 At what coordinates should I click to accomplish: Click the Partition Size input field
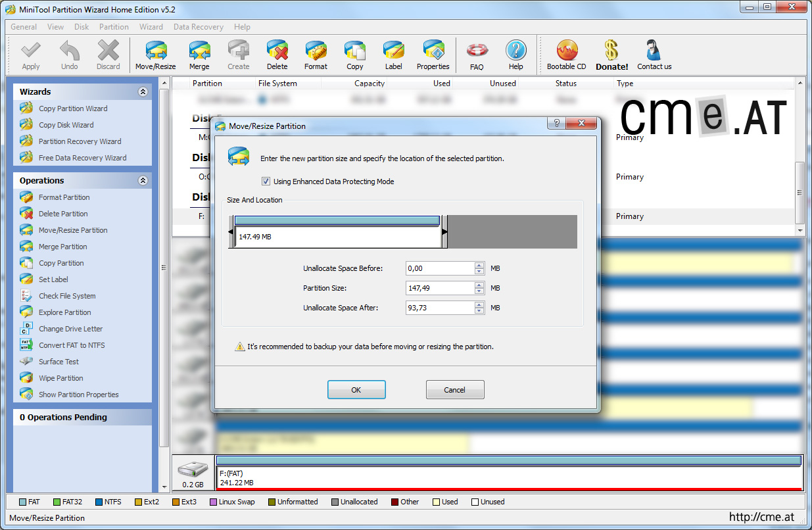point(441,288)
